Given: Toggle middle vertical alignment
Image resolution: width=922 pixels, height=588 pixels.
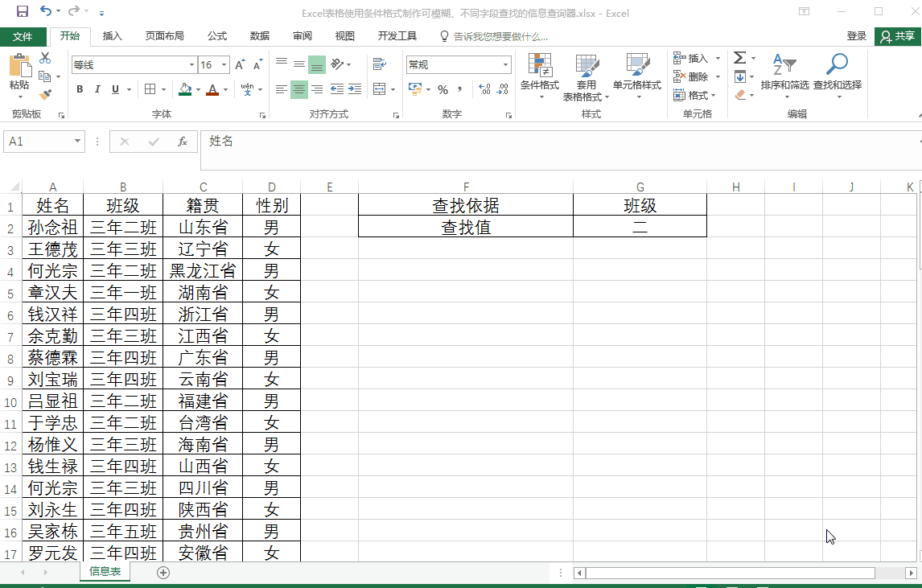Looking at the screenshot, I should tap(299, 64).
